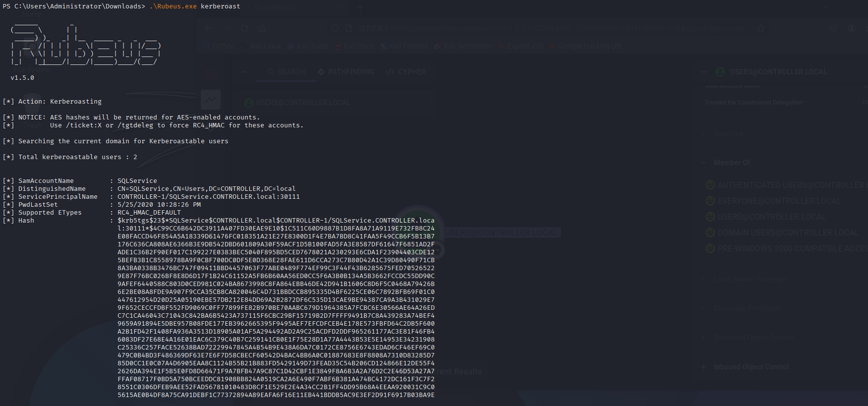
Task: Open the Firefox account icon
Action: coord(852,29)
